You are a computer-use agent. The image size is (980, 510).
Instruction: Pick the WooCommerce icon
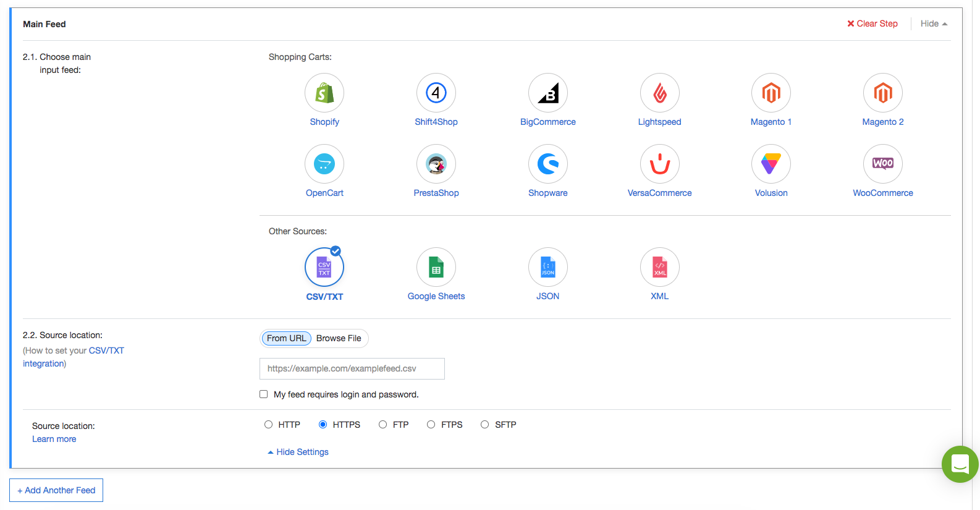(x=883, y=164)
